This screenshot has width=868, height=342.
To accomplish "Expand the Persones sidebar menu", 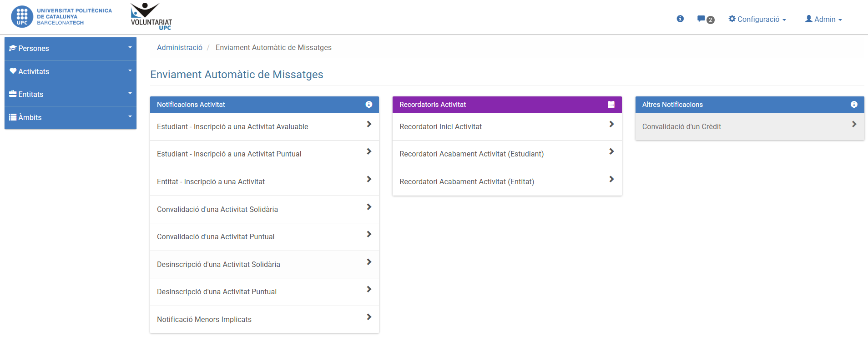I will click(71, 49).
